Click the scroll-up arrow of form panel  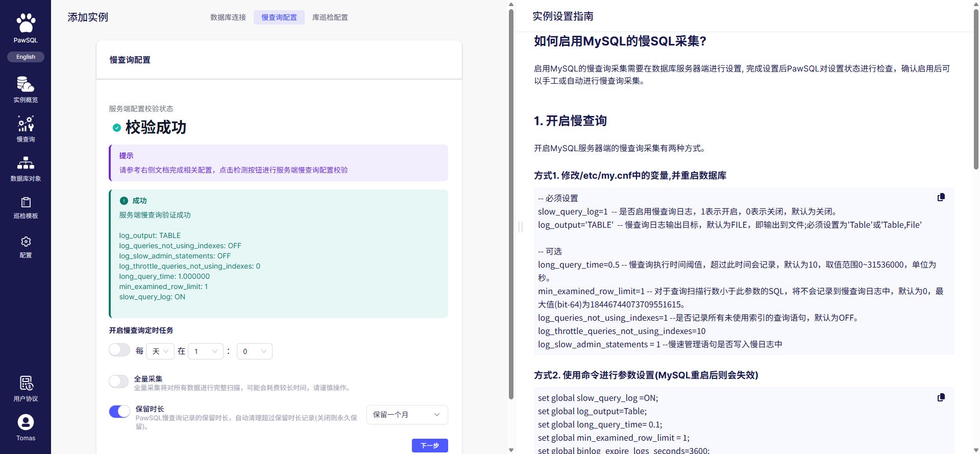pyautogui.click(x=511, y=5)
